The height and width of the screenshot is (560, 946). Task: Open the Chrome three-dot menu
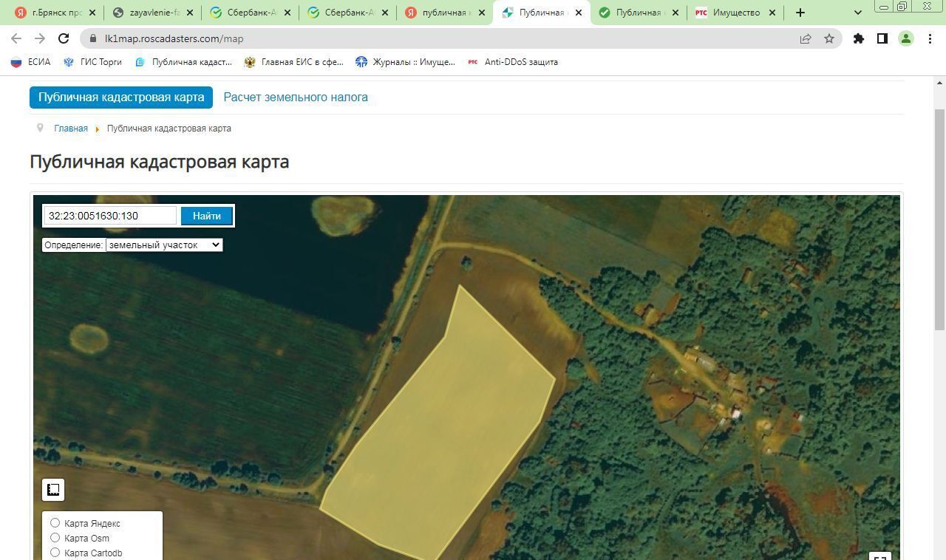[x=930, y=38]
